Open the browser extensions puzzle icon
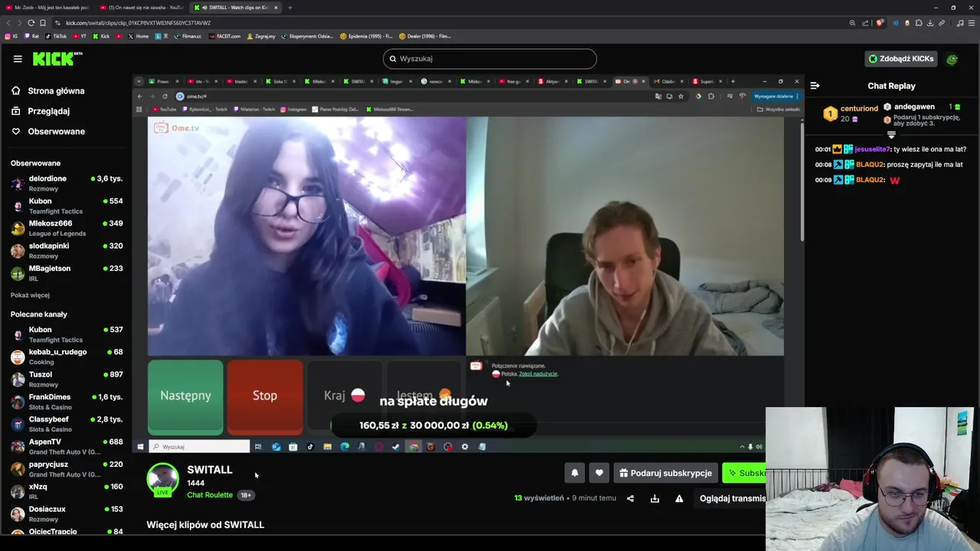This screenshot has width=980, height=551. pyautogui.click(x=919, y=23)
